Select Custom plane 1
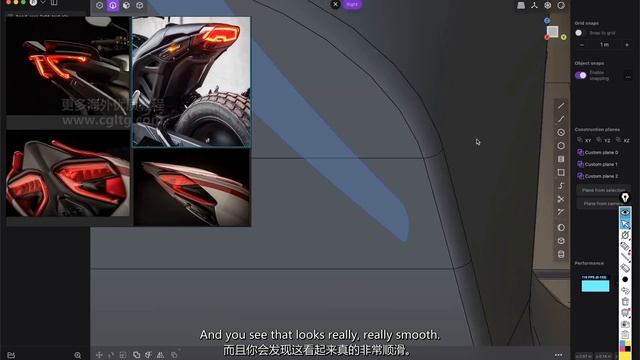The image size is (640, 360). pos(598,164)
